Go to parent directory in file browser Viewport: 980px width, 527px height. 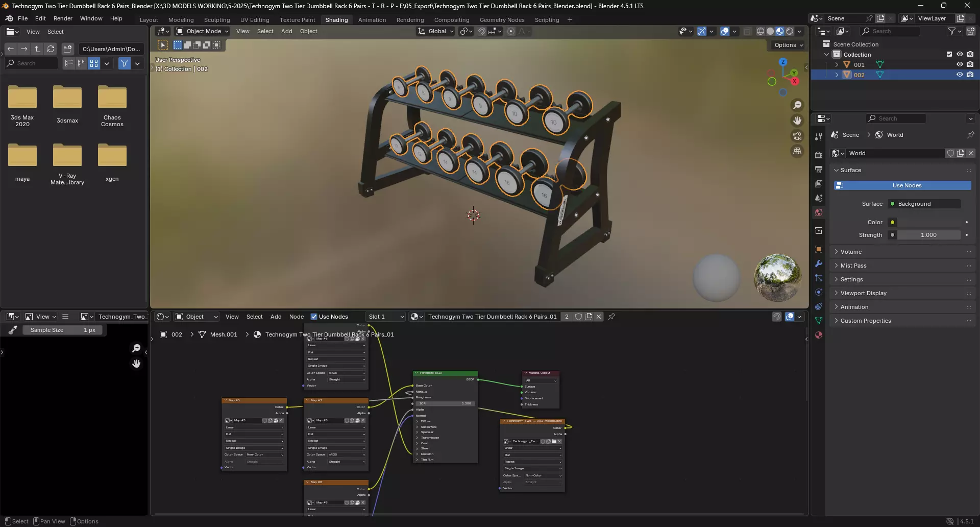[x=37, y=49]
